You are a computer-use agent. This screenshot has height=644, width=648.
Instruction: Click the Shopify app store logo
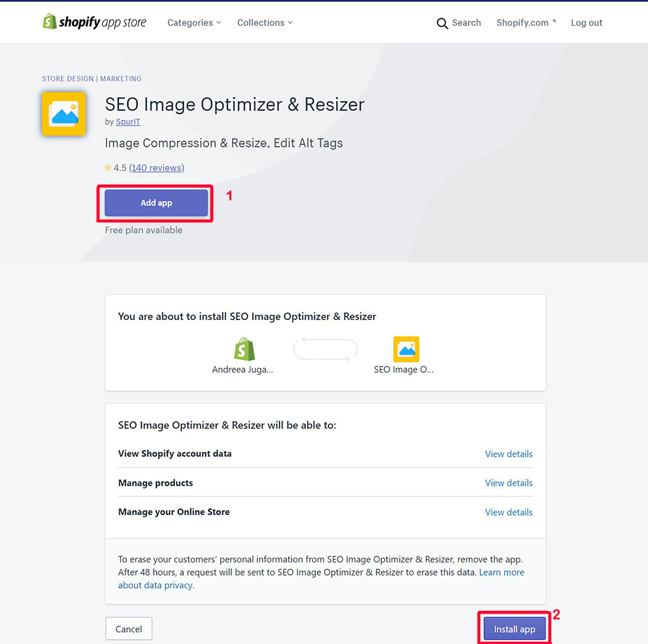[x=94, y=22]
